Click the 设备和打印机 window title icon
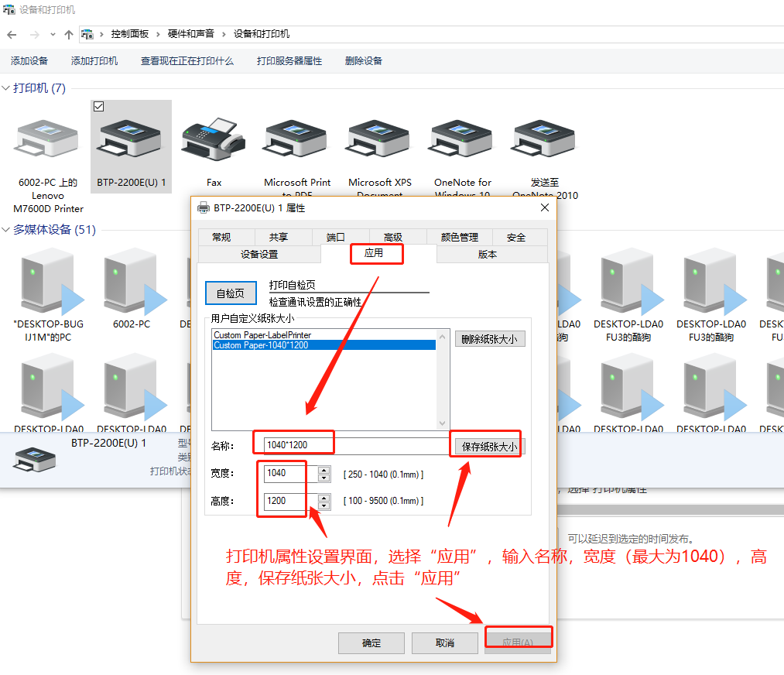Screen dimensions: 784x675 pyautogui.click(x=9, y=9)
